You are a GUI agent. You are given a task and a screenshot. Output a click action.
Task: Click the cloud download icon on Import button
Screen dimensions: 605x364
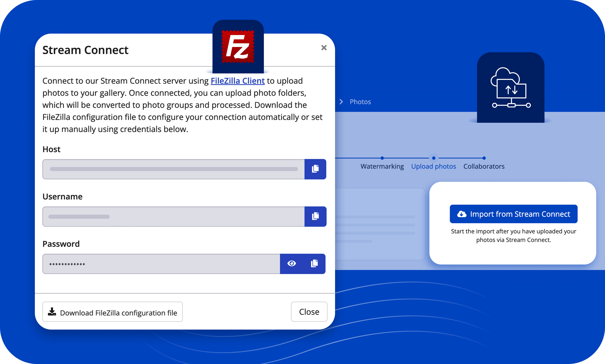coord(462,214)
